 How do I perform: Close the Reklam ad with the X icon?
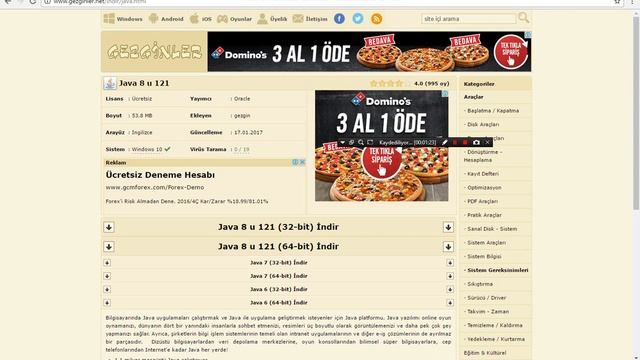[x=302, y=162]
